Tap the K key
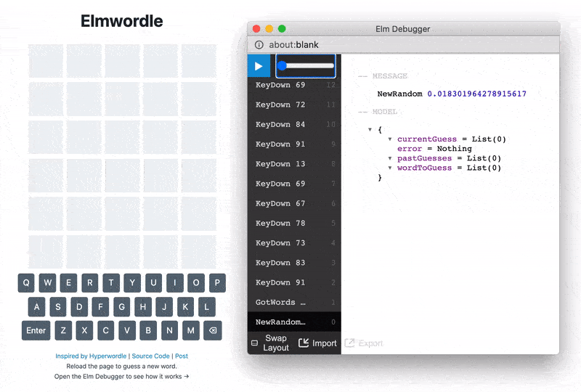581x392 pixels. 185,307
